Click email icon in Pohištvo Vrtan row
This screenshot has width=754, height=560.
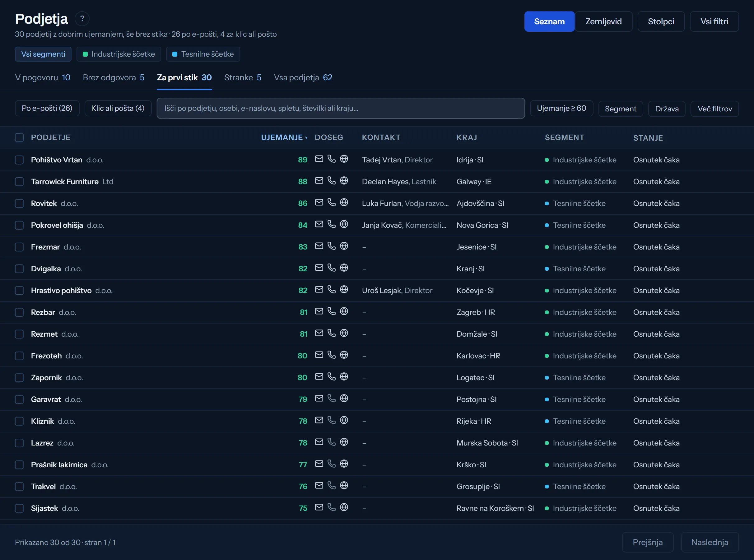[319, 159]
